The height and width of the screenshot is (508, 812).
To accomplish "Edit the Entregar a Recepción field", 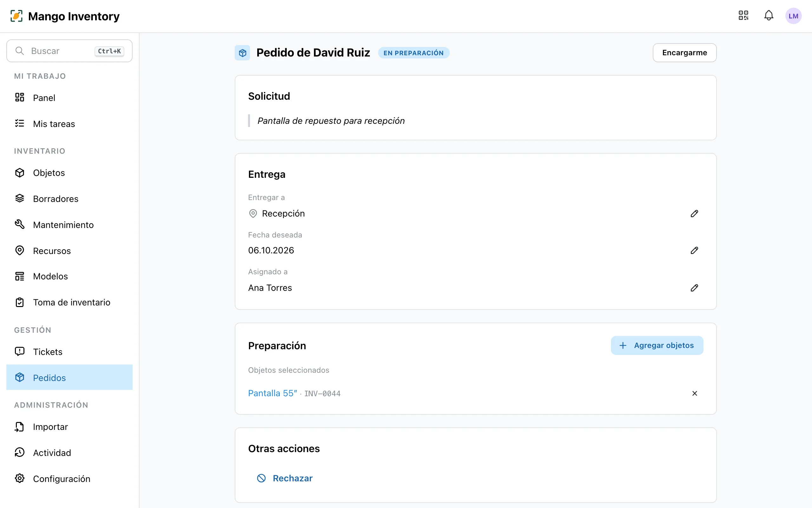I will point(694,214).
